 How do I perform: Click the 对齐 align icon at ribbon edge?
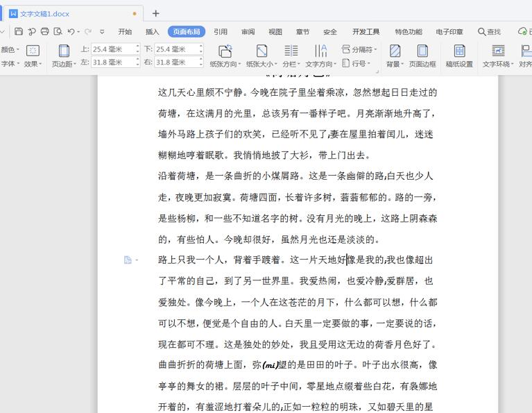tap(526, 51)
